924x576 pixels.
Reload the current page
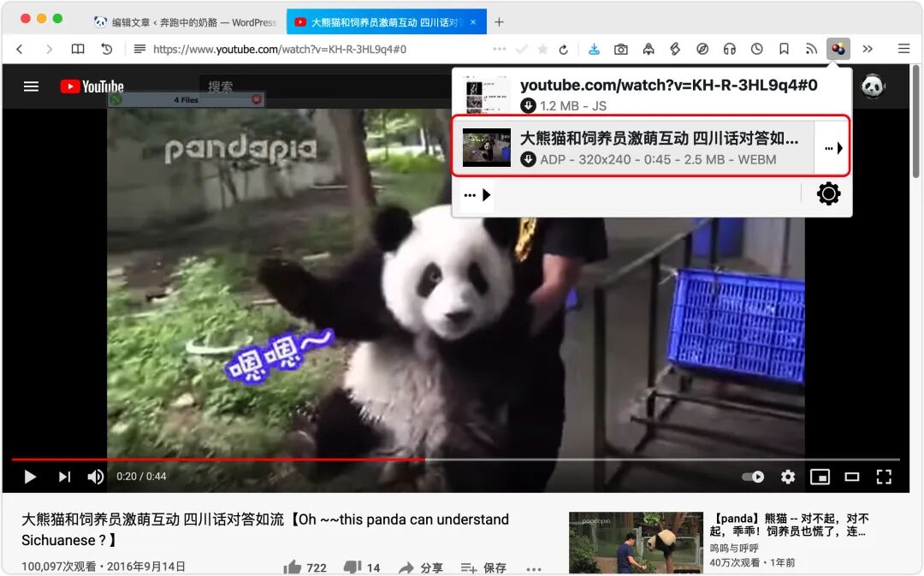click(563, 50)
